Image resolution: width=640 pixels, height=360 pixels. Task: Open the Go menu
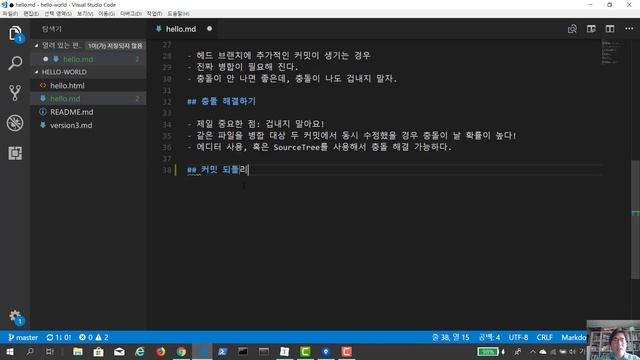pyautogui.click(x=106, y=14)
